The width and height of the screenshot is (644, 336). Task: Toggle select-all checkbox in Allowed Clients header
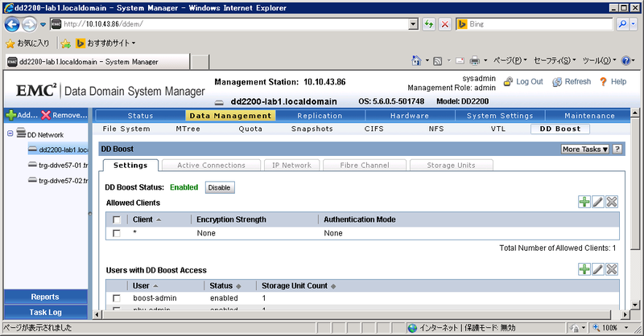(117, 220)
